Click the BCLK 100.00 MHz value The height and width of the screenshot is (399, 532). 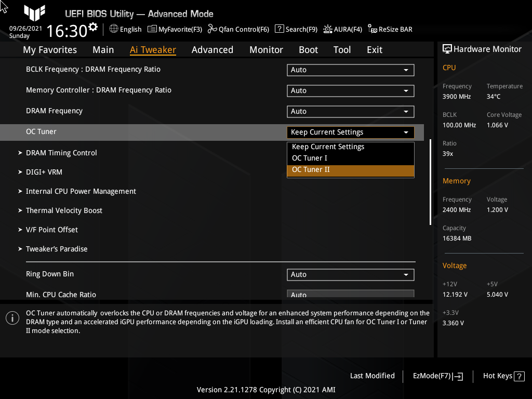coord(459,125)
